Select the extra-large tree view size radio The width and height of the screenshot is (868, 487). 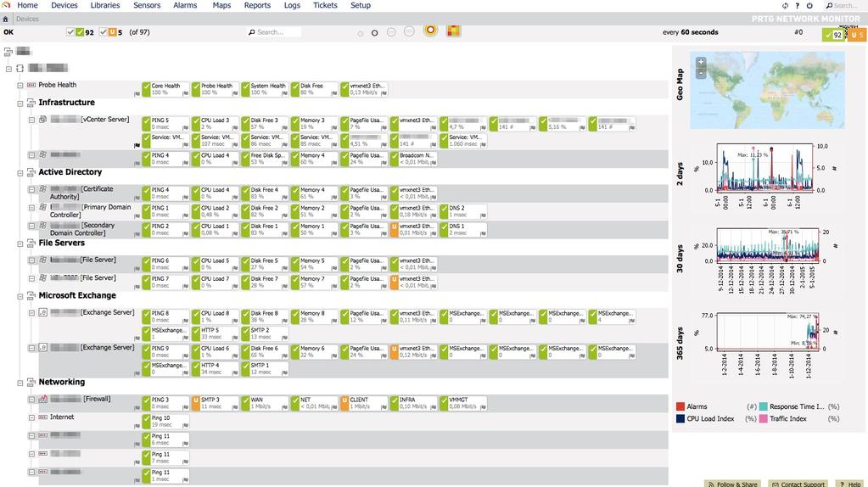tap(409, 31)
